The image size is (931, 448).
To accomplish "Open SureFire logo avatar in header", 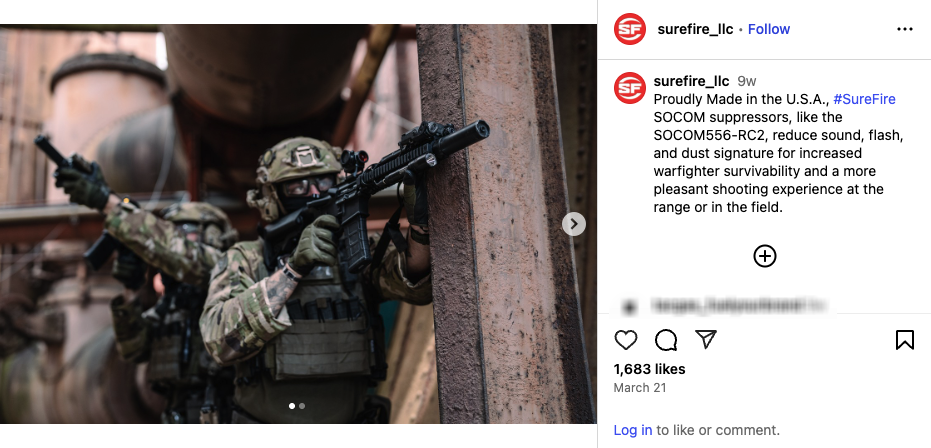I will pos(630,29).
